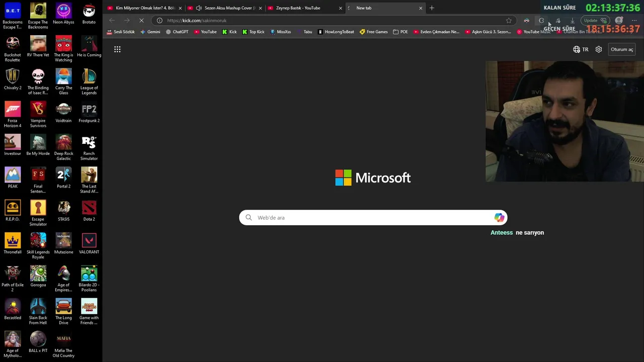Screen dimensions: 644x362
Task: Launch Chivalry 2 from desktop
Action: click(x=13, y=79)
